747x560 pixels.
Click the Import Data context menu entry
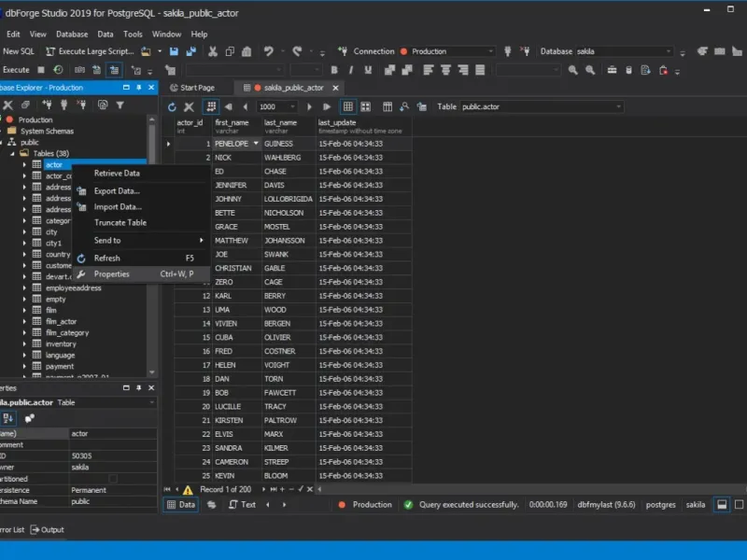tap(142, 206)
